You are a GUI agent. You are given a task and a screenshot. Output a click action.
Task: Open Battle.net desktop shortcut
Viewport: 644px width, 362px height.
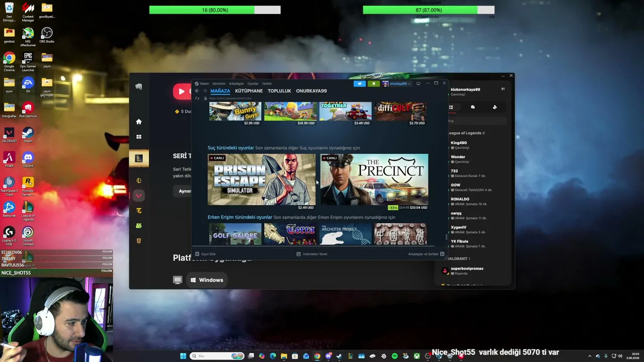click(9, 209)
